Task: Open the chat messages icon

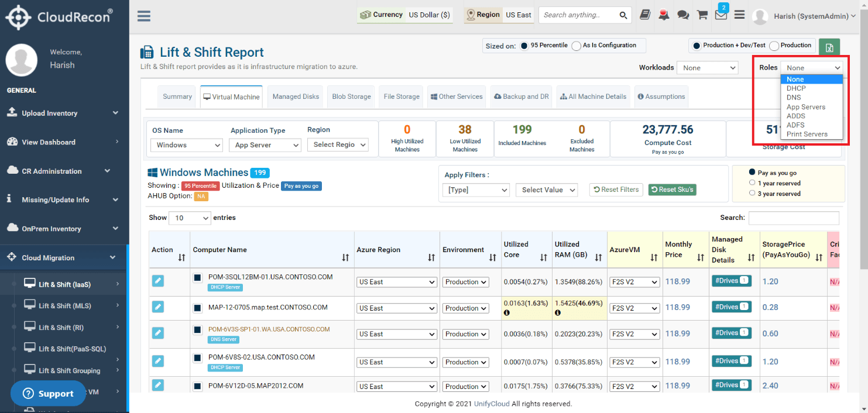Action: coord(683,15)
